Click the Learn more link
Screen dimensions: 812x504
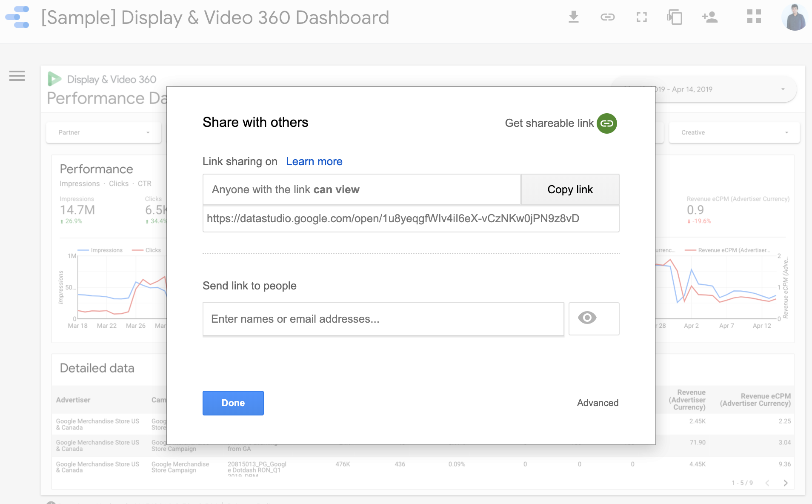click(314, 161)
